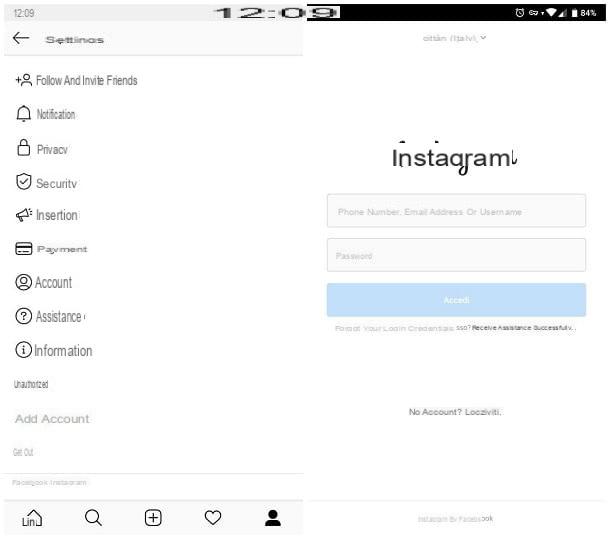This screenshot has height=539, width=610.
Task: Expand the language selector dropdown
Action: [454, 38]
